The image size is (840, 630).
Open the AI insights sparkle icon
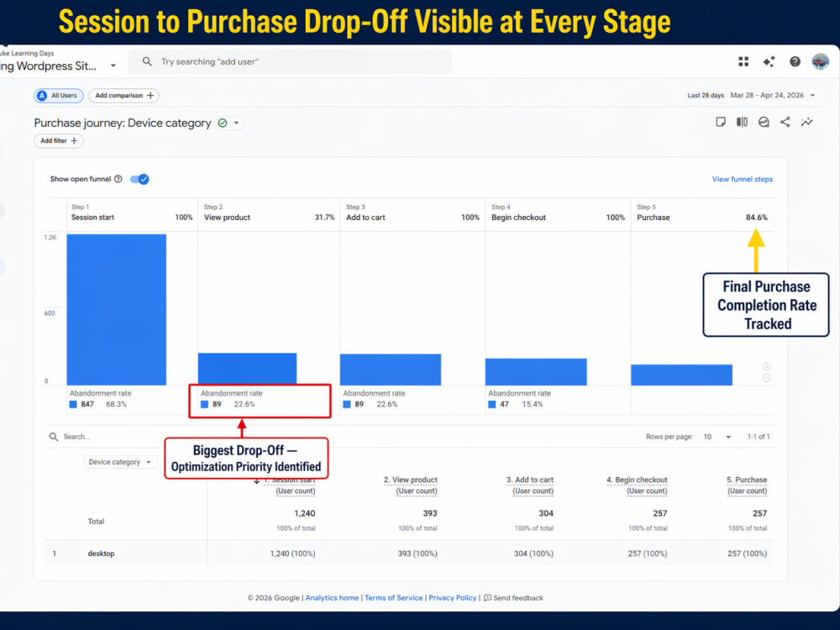pos(769,61)
